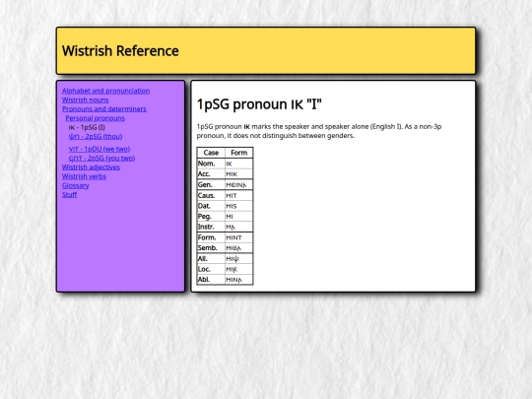This screenshot has height=399, width=532.
Task: Click the All. case cell
Action: 211,259
